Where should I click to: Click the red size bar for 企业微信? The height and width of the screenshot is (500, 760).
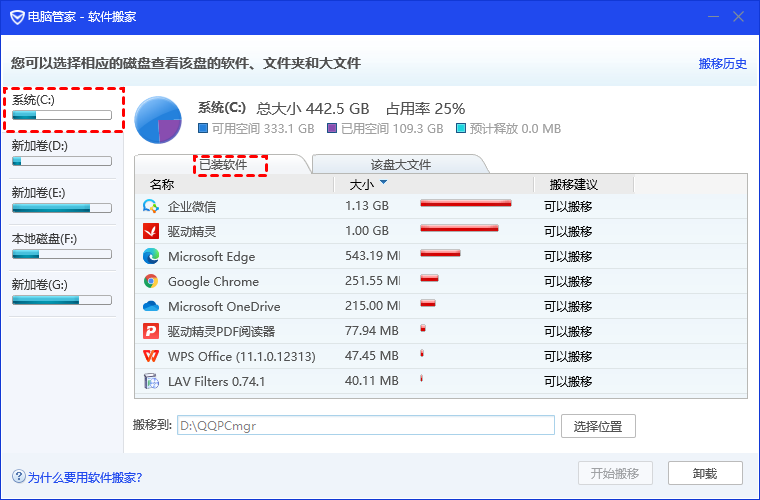point(466,203)
